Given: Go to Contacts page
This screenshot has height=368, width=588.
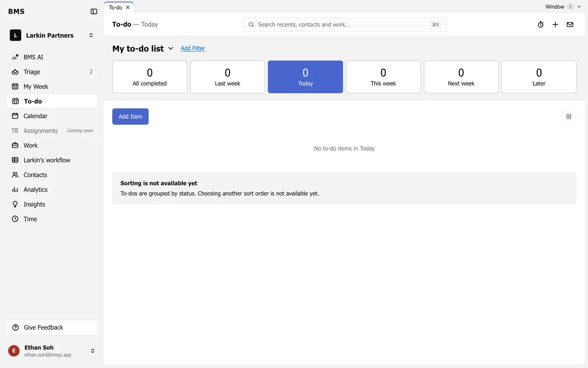Looking at the screenshot, I should pos(52,175).
